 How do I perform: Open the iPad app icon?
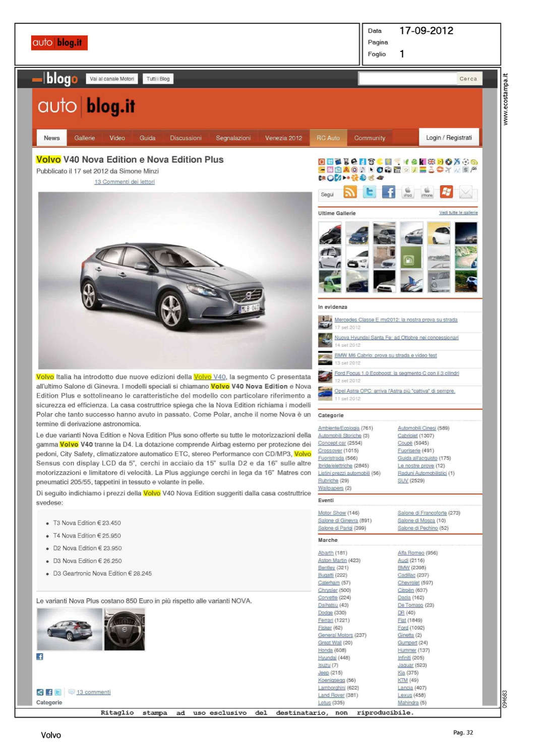[x=408, y=192]
